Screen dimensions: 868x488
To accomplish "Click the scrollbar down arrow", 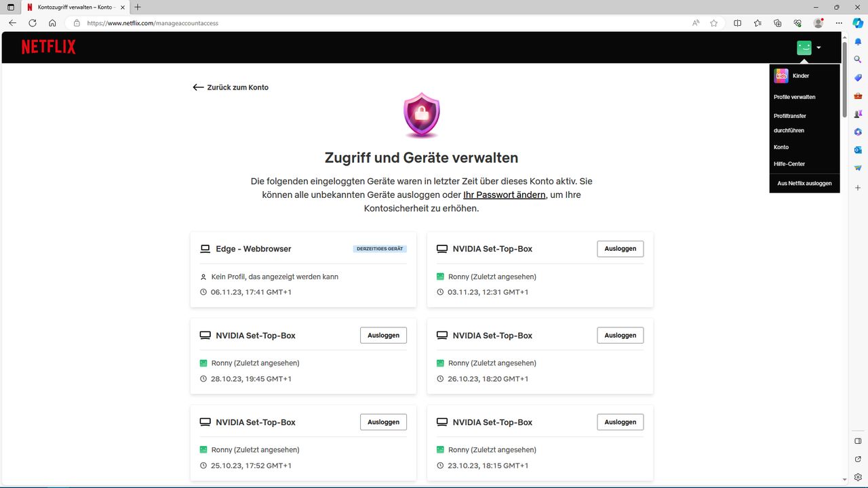I will click(x=844, y=481).
